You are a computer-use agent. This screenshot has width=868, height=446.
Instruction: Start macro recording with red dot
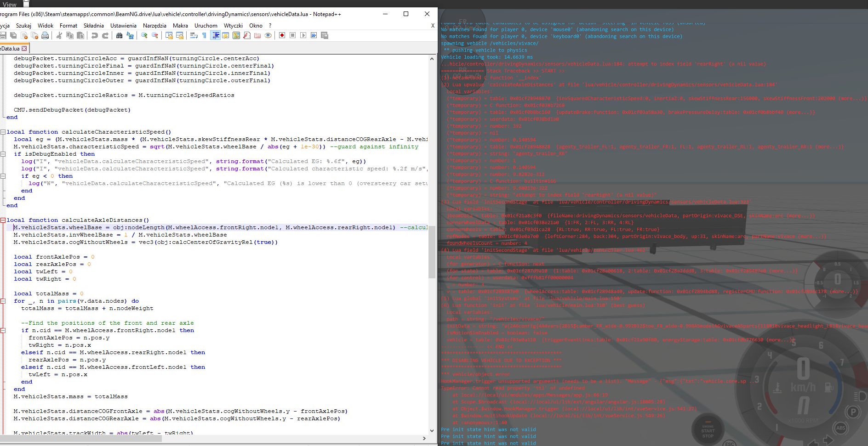point(282,35)
